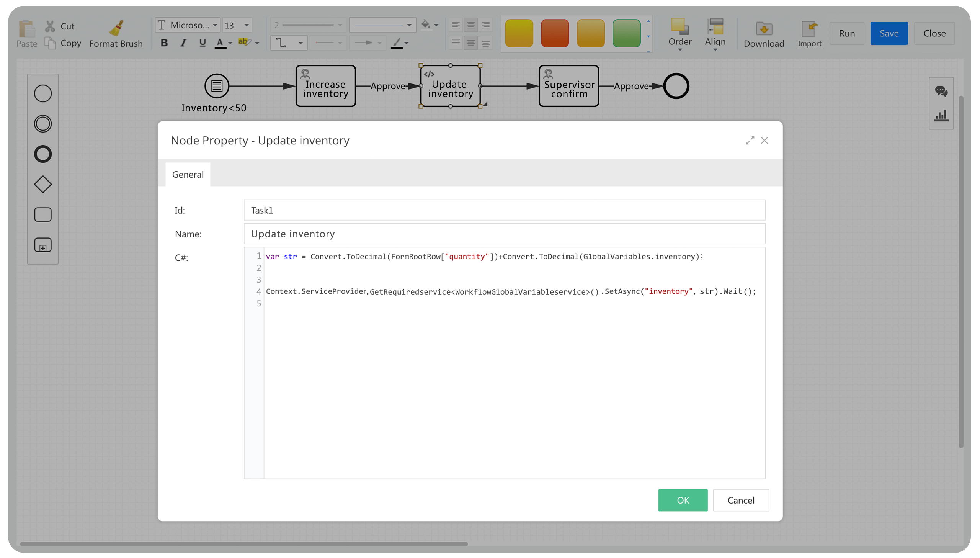Viewport: 980px width, 558px height.
Task: Select the task rounded rectangle shape
Action: [43, 214]
